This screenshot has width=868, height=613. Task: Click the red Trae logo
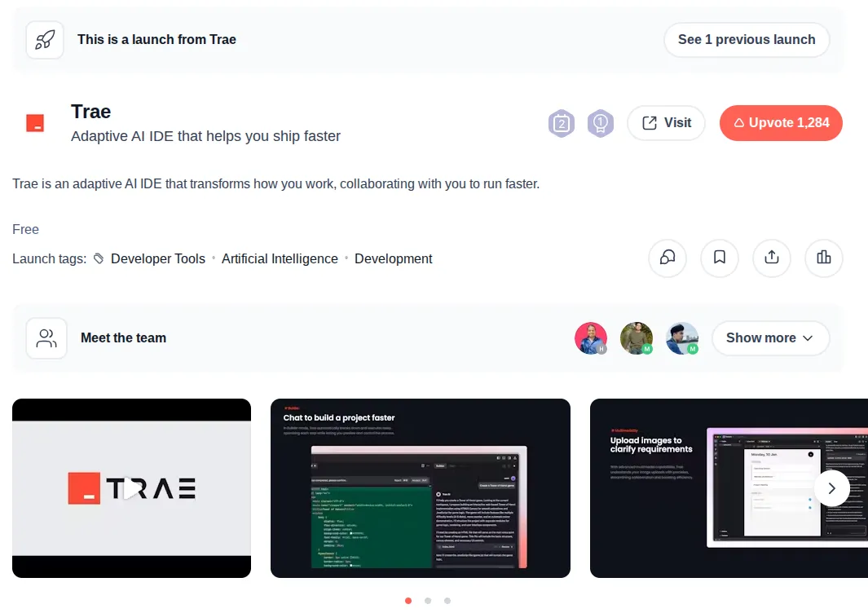pyautogui.click(x=33, y=122)
